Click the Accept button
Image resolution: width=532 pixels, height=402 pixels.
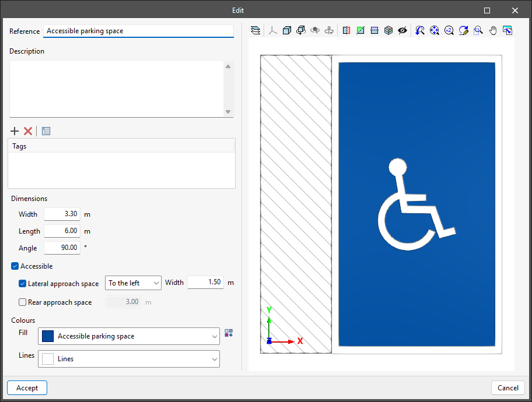(27, 388)
